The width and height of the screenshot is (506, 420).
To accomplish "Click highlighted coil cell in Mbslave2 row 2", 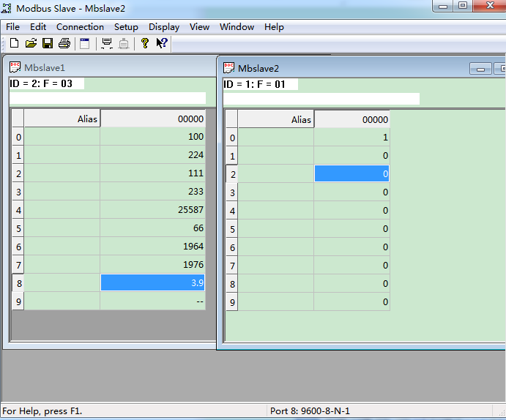I will [351, 173].
